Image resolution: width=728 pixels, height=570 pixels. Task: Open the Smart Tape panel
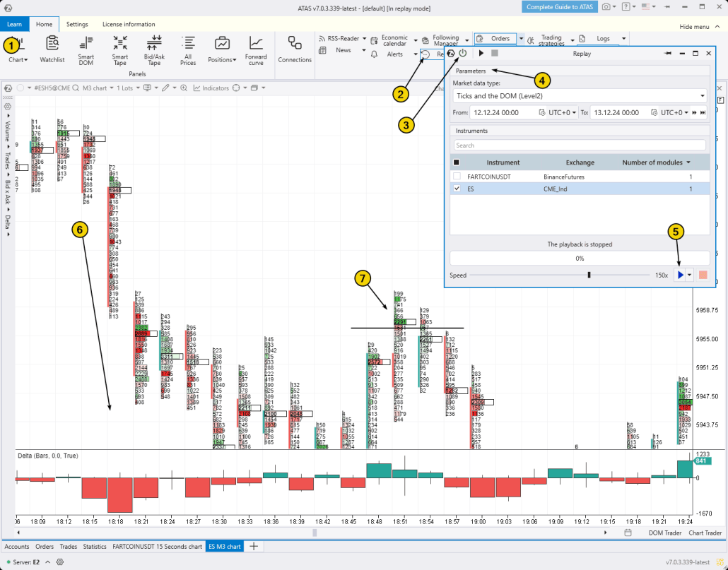click(119, 51)
